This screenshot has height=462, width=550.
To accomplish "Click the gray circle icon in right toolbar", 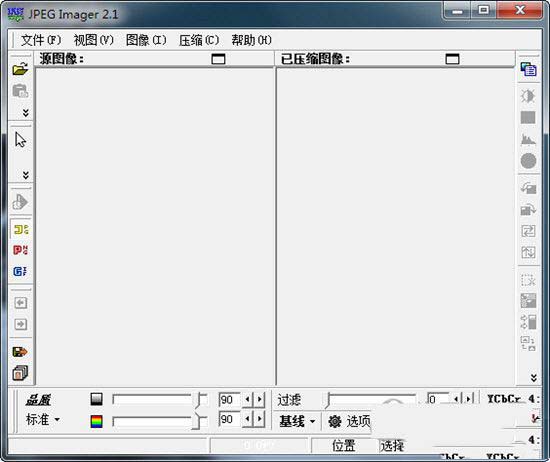I will tap(528, 161).
